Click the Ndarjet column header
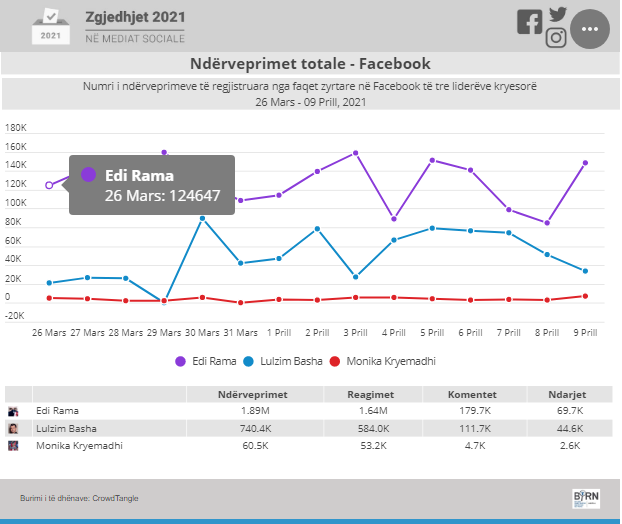The height and width of the screenshot is (524, 622). click(567, 395)
